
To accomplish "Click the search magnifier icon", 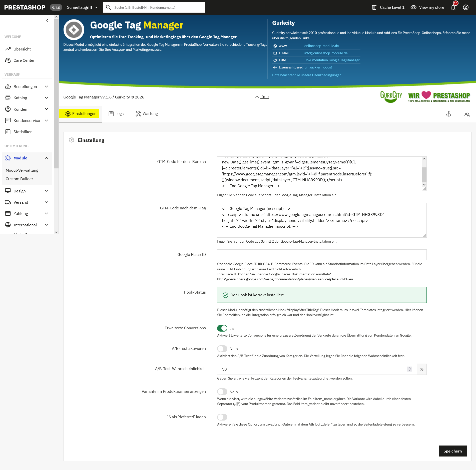I will click(x=108, y=7).
